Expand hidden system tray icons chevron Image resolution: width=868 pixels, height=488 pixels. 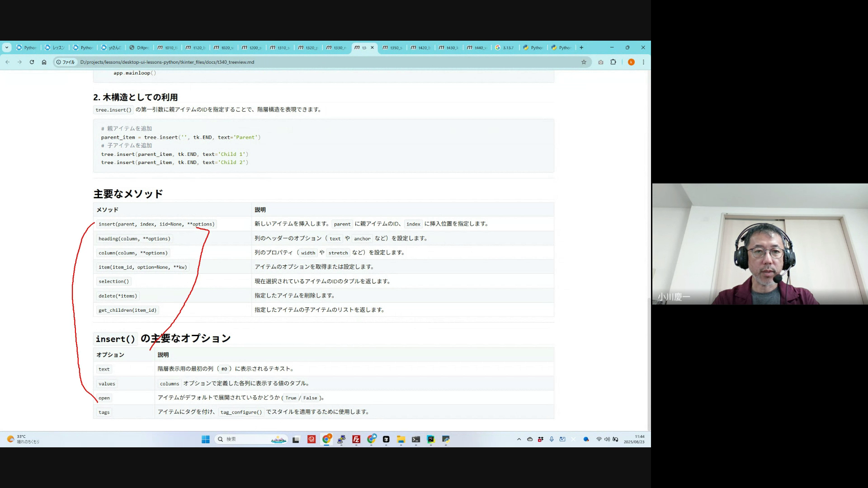click(x=519, y=439)
